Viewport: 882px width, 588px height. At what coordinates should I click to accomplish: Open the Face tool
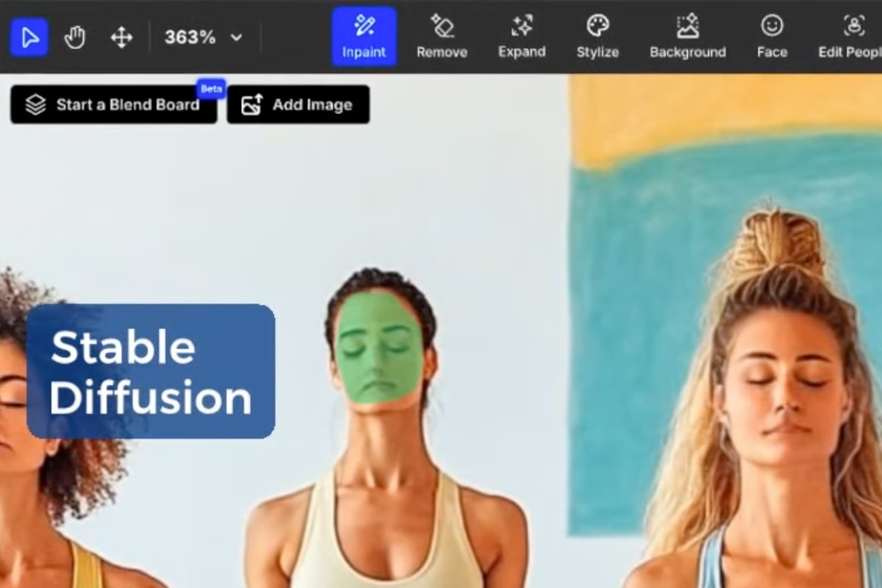click(772, 37)
